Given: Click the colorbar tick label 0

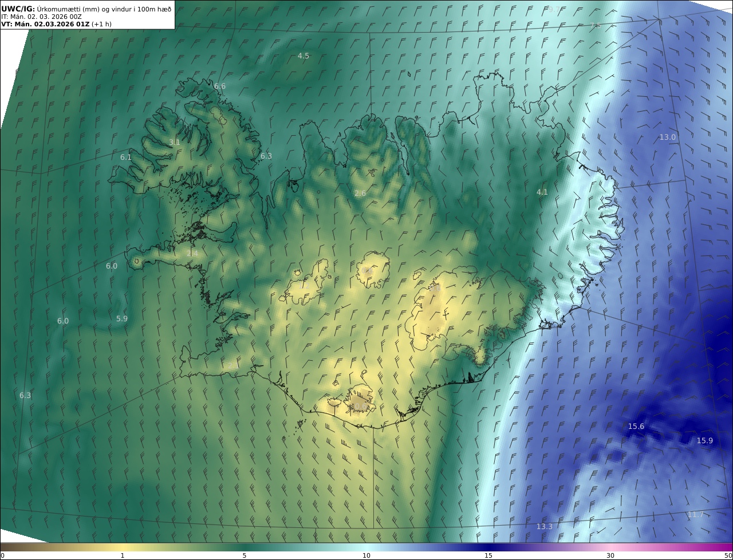Looking at the screenshot, I should tap(2, 555).
